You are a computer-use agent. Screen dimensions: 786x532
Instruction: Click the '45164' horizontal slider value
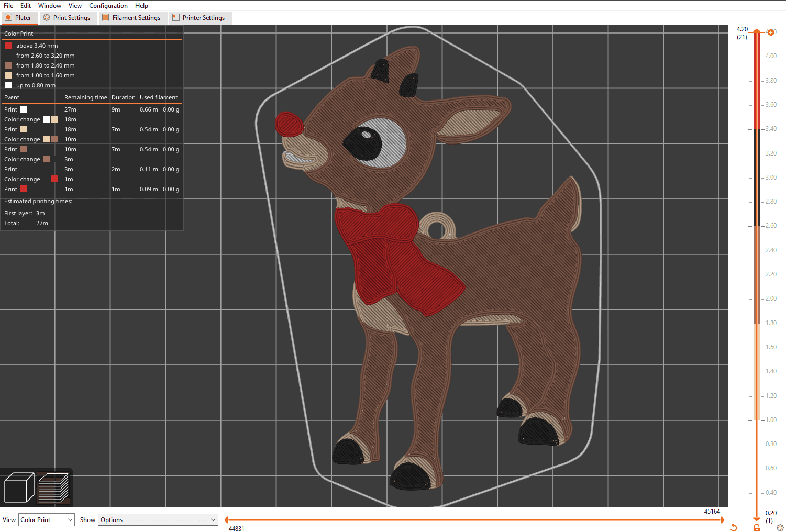point(712,512)
